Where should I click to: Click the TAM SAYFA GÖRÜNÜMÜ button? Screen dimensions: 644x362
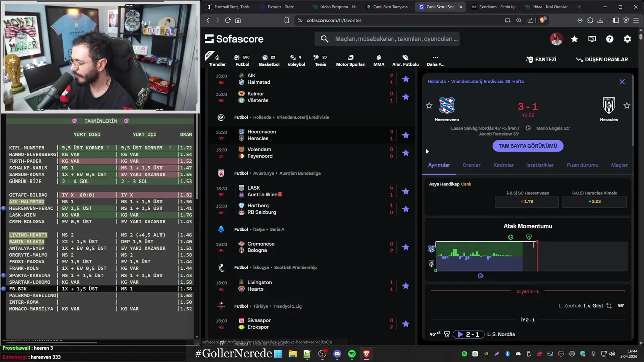coord(528,146)
